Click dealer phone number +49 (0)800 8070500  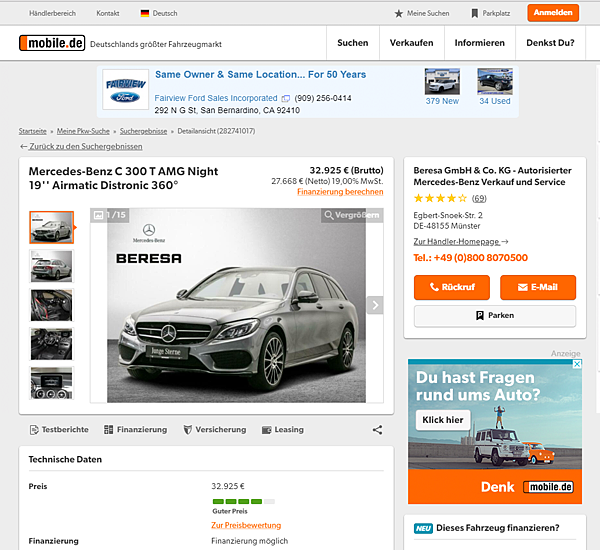[x=471, y=258]
